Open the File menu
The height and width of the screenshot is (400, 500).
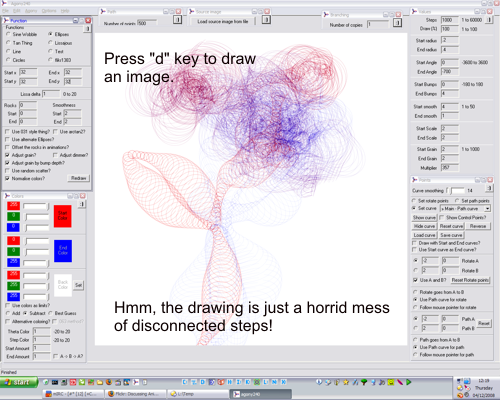pyautogui.click(x=5, y=11)
